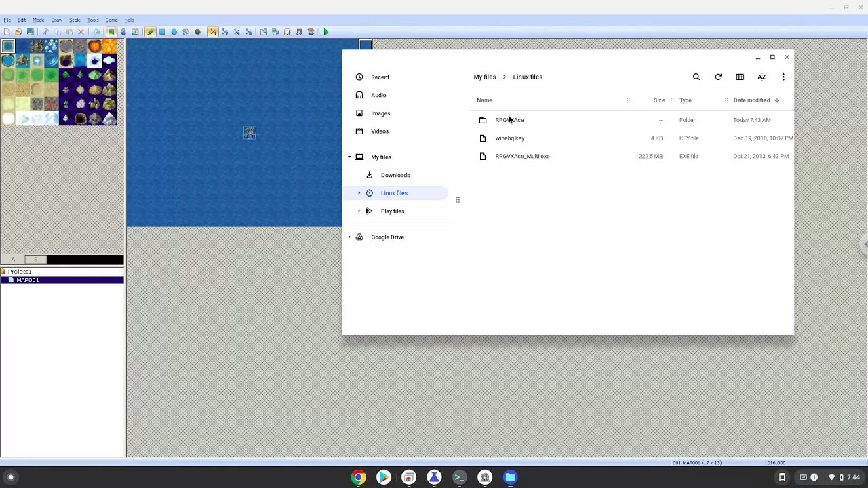Open the Script Editor icon
Image resolution: width=868 pixels, height=488 pixels.
point(288,32)
